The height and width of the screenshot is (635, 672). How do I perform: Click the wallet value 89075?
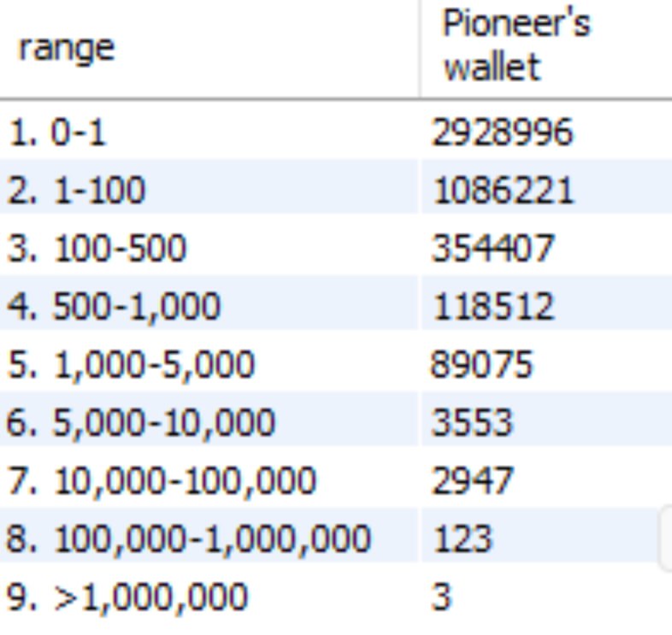(481, 364)
